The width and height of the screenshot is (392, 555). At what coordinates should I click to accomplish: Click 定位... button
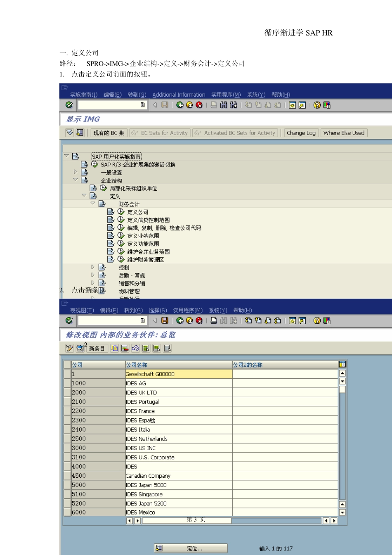(191, 548)
